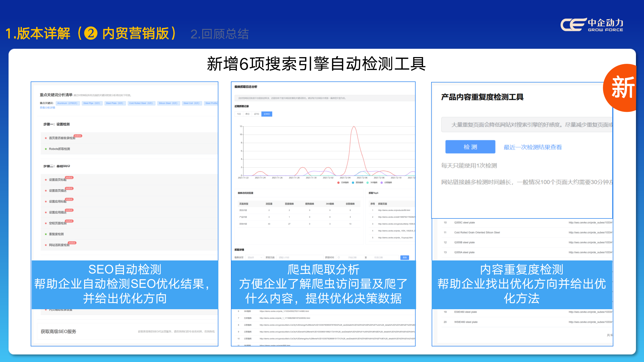Click the 中企动力 Grow Force logo

(592, 25)
